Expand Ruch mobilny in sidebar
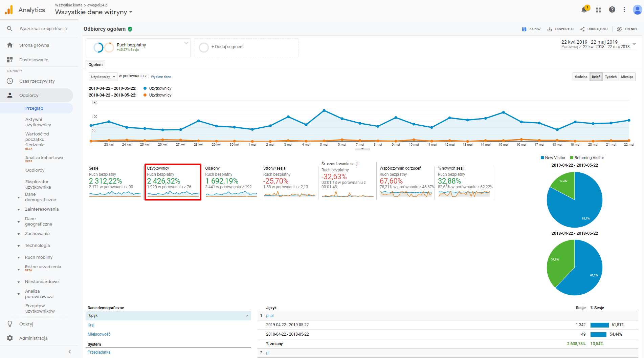 pos(19,257)
